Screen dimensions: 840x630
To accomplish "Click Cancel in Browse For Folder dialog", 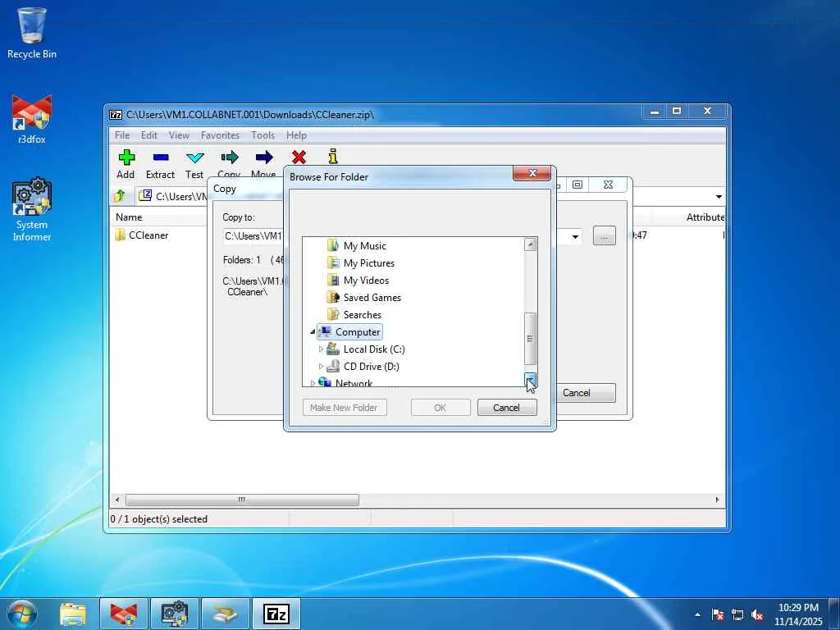I will [x=507, y=408].
